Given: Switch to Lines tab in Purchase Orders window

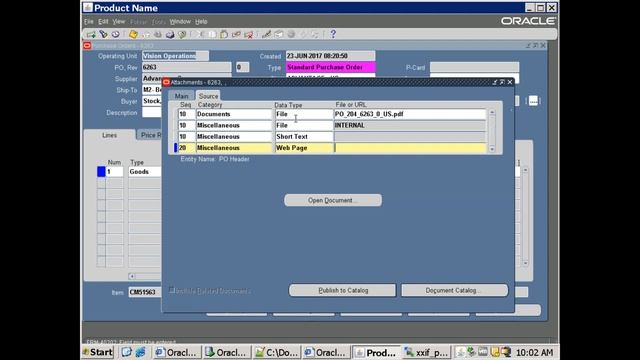Looking at the screenshot, I should (109, 135).
